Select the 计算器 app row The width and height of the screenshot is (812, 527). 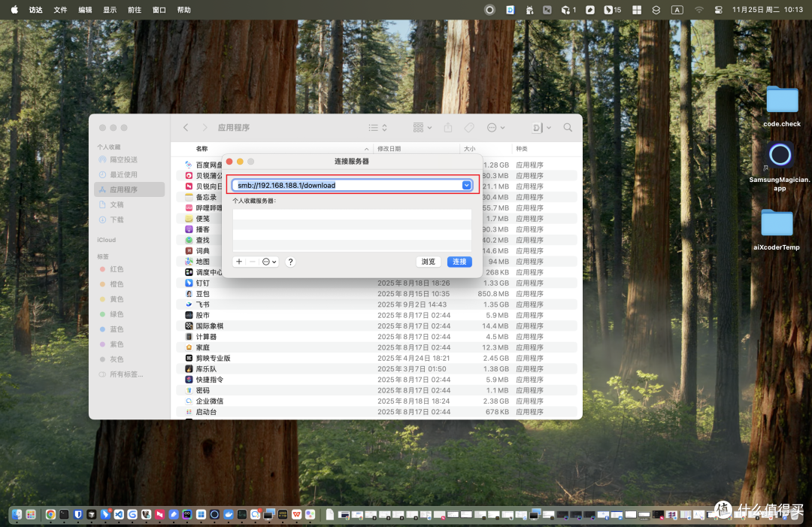point(377,337)
